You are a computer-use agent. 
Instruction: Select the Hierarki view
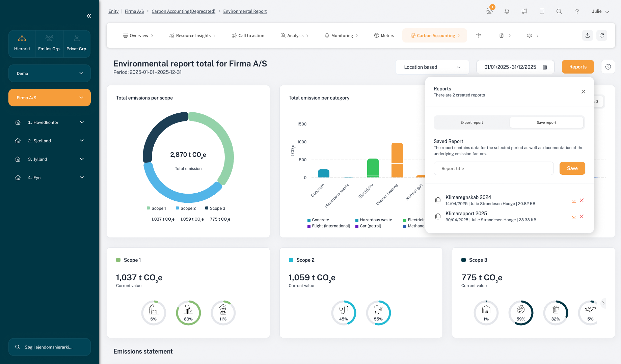22,44
